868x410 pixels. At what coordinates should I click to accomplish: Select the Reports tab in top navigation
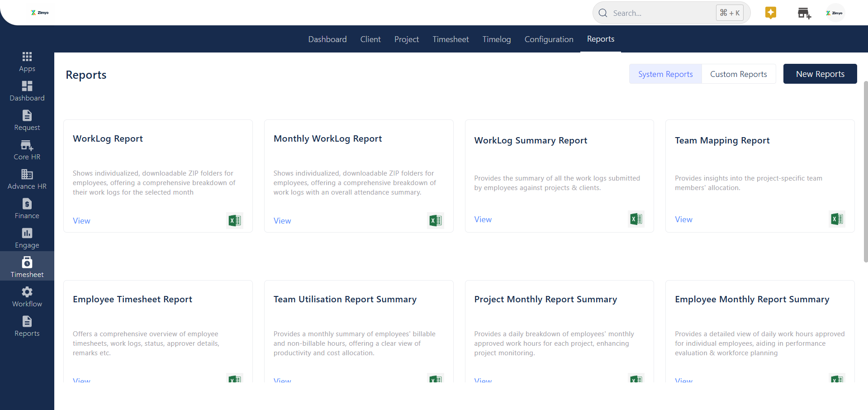pos(601,39)
